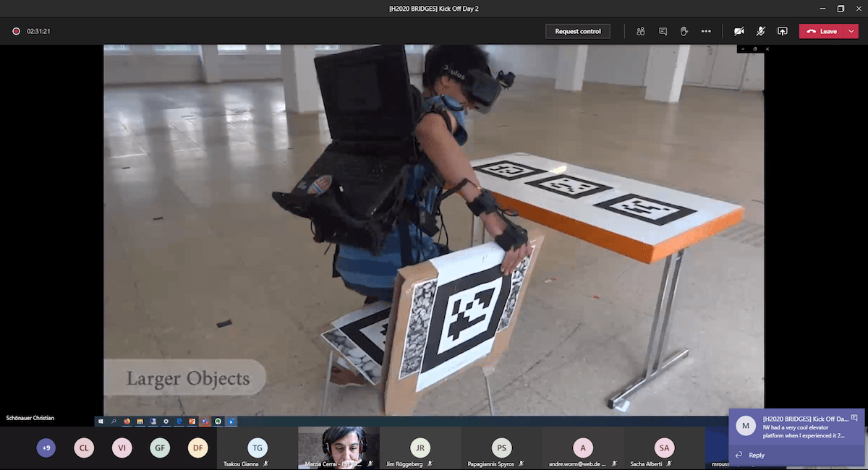Raise your hand in the meeting
This screenshot has width=868, height=470.
[x=684, y=31]
